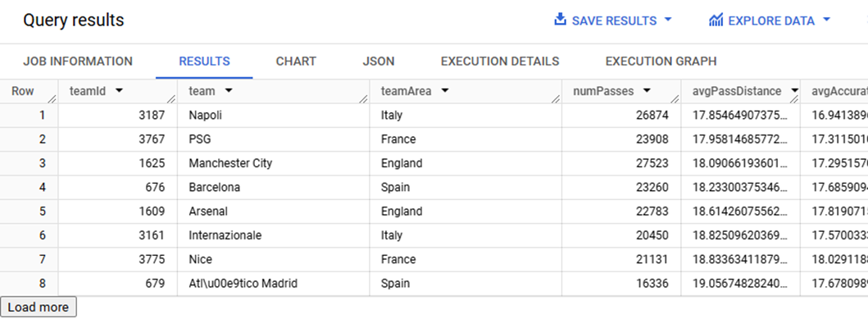
Task: Click the Load more button
Action: coord(39,307)
